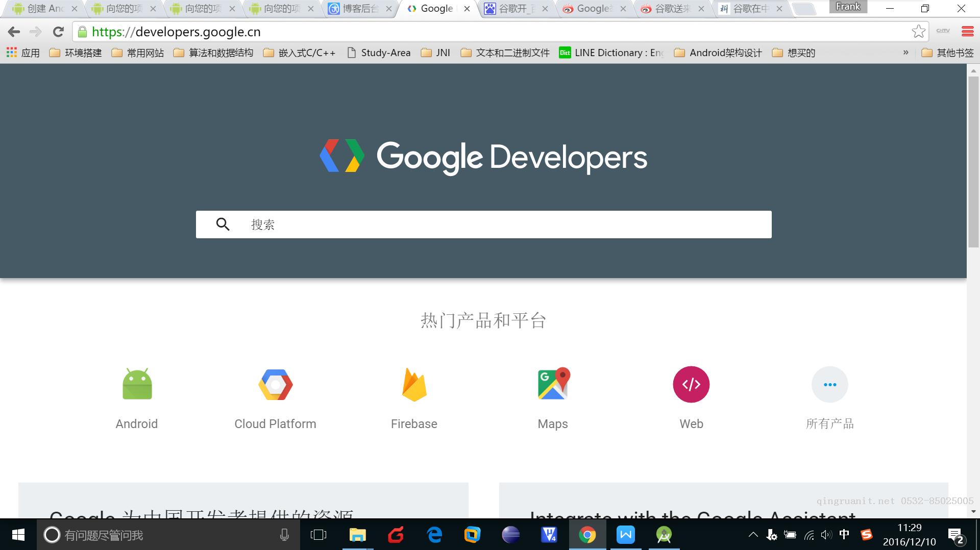
Task: Open the Firebase flame icon
Action: point(414,385)
